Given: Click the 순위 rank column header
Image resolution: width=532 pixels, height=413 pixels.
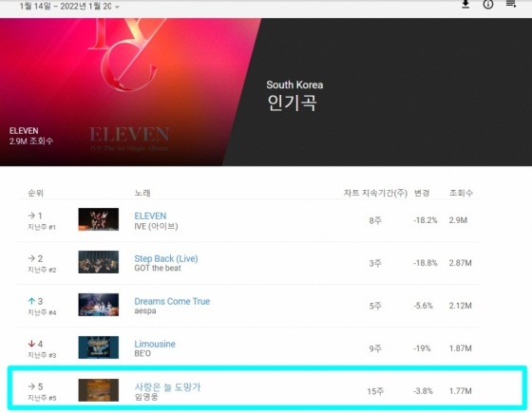Looking at the screenshot, I should click(x=35, y=193).
